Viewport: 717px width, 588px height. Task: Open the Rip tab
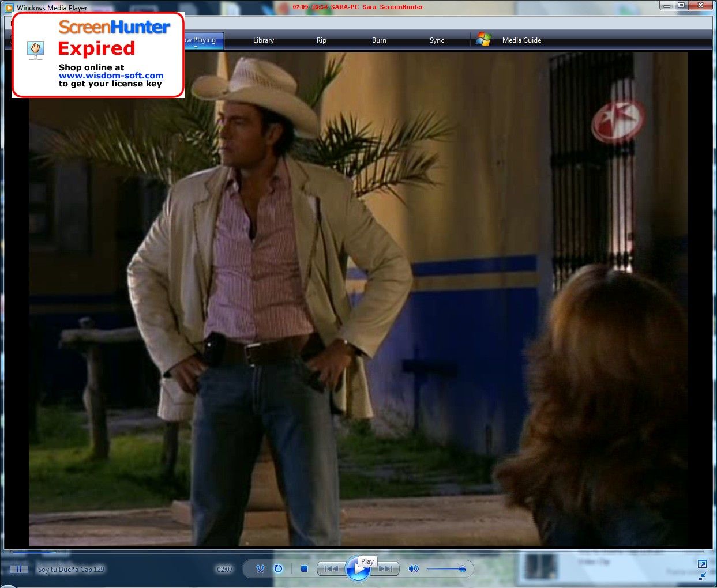[x=321, y=40]
